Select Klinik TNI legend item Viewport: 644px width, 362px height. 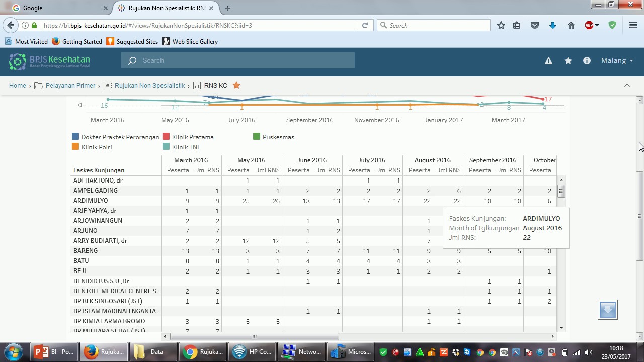(x=181, y=147)
